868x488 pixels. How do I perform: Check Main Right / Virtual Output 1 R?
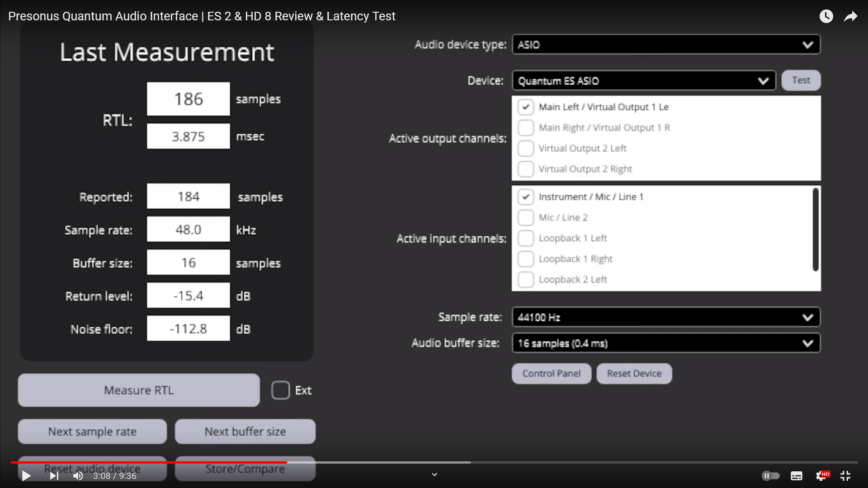[x=526, y=128]
